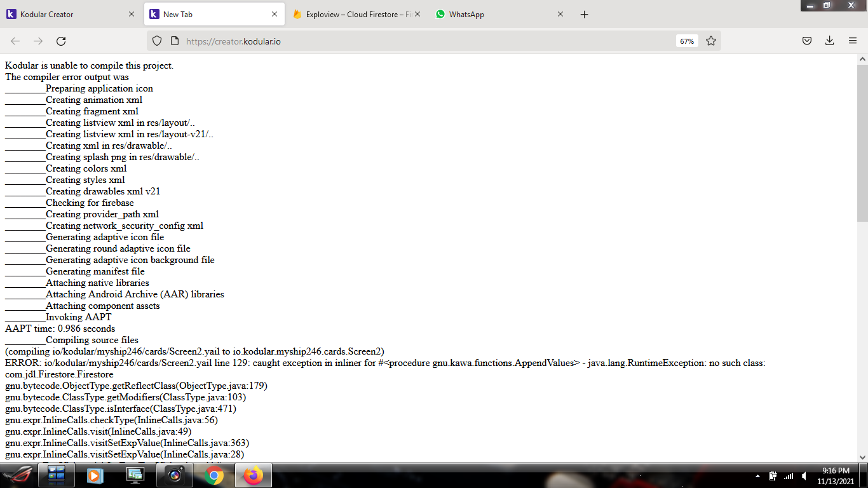Screen dimensions: 868x488
Task: Click the Firebase flame tab favicon
Action: (x=297, y=14)
